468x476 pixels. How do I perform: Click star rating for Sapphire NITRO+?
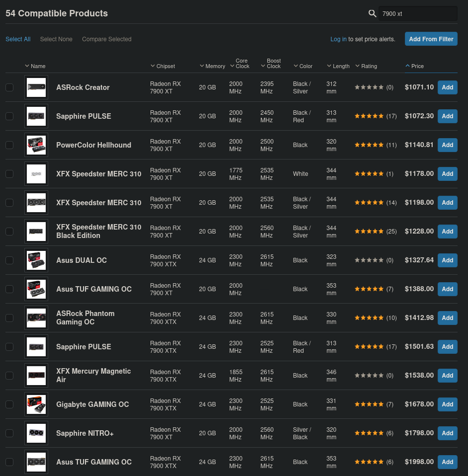(x=369, y=433)
